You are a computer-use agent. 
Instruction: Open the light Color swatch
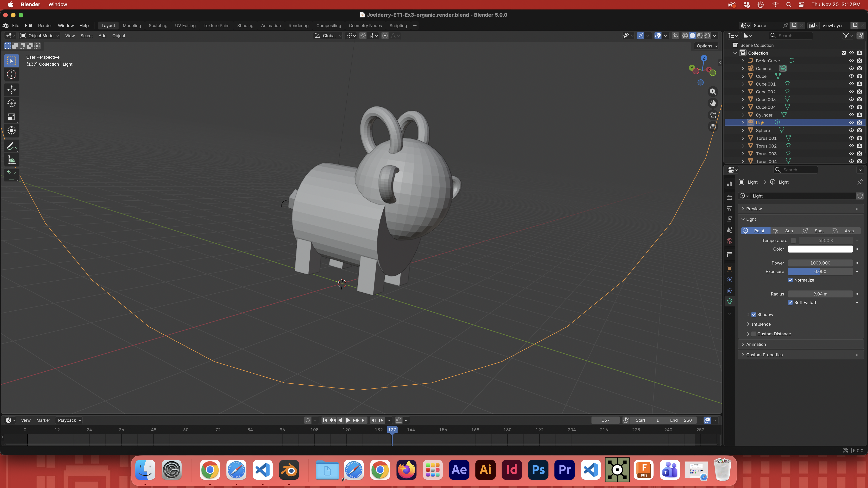[x=820, y=249]
